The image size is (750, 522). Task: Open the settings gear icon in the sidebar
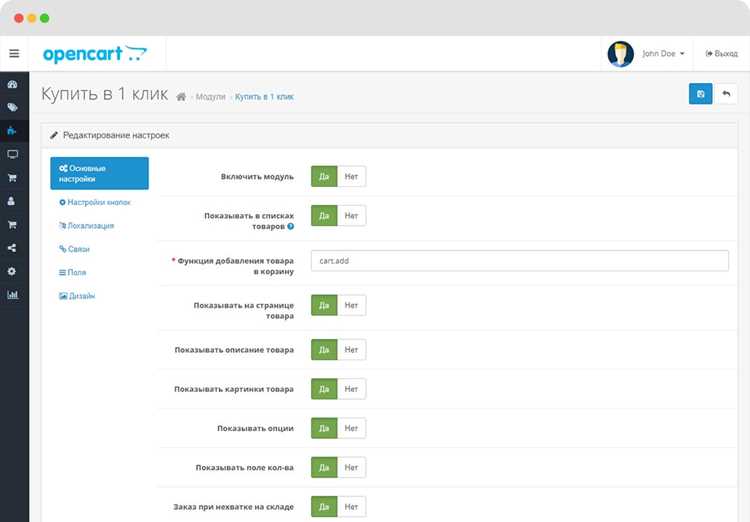click(12, 271)
